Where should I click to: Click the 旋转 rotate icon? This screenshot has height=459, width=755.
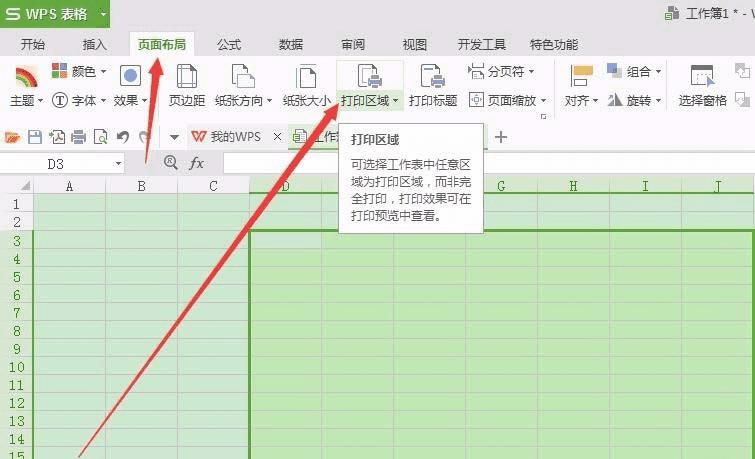tap(615, 100)
